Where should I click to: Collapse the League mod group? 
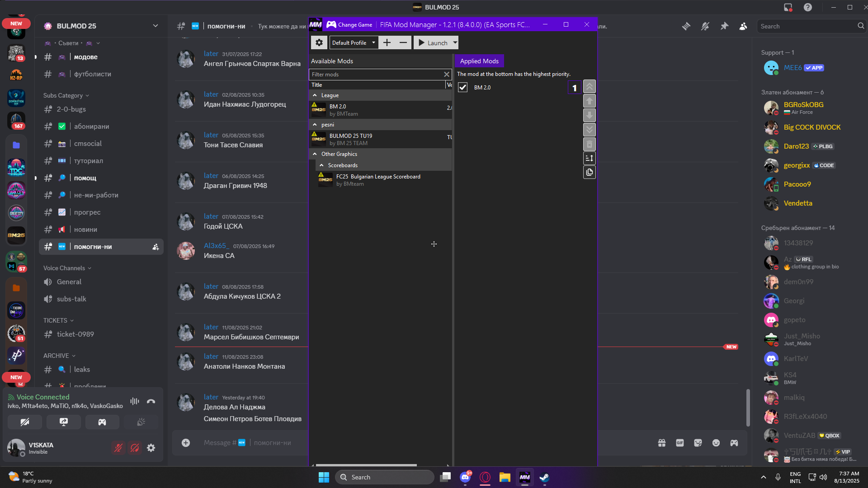coord(315,95)
